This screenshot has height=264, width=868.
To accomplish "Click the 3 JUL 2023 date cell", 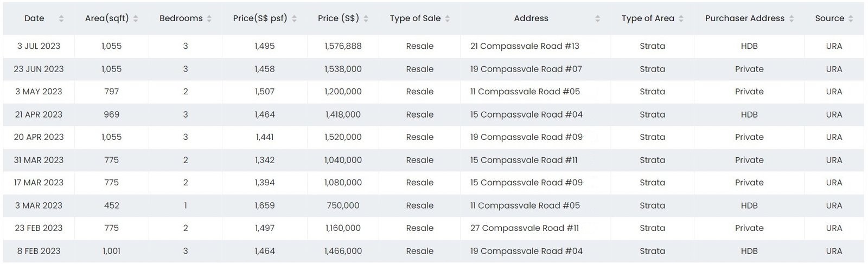I will point(39,46).
